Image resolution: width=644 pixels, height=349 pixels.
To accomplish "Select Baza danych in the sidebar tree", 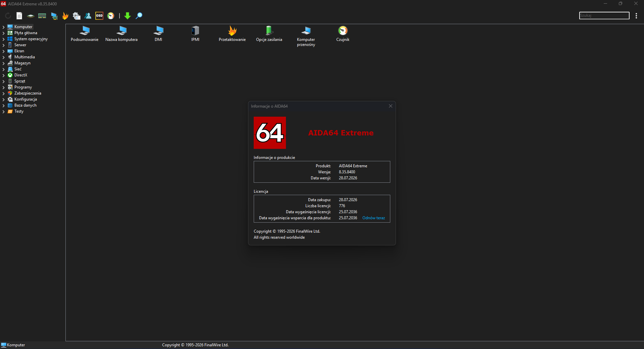I will click(x=26, y=105).
